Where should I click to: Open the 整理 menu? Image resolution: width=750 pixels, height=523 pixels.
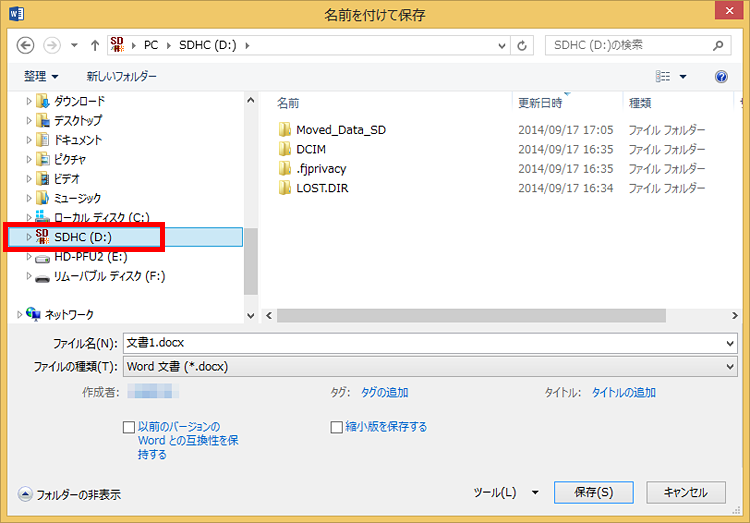click(41, 77)
